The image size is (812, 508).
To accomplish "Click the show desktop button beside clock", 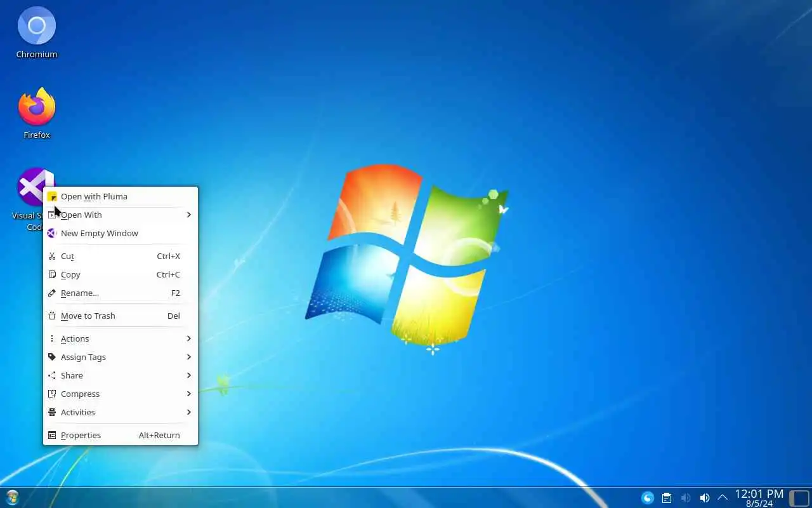I will [799, 498].
